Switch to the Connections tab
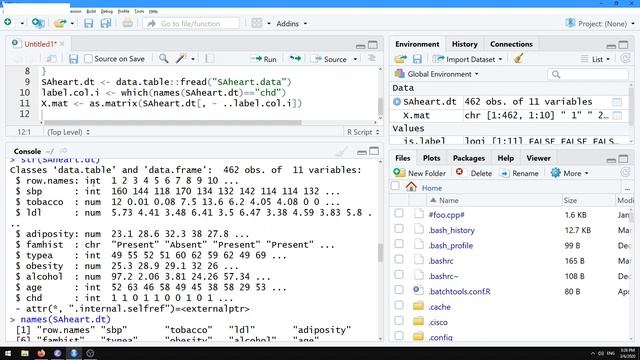 (x=511, y=44)
